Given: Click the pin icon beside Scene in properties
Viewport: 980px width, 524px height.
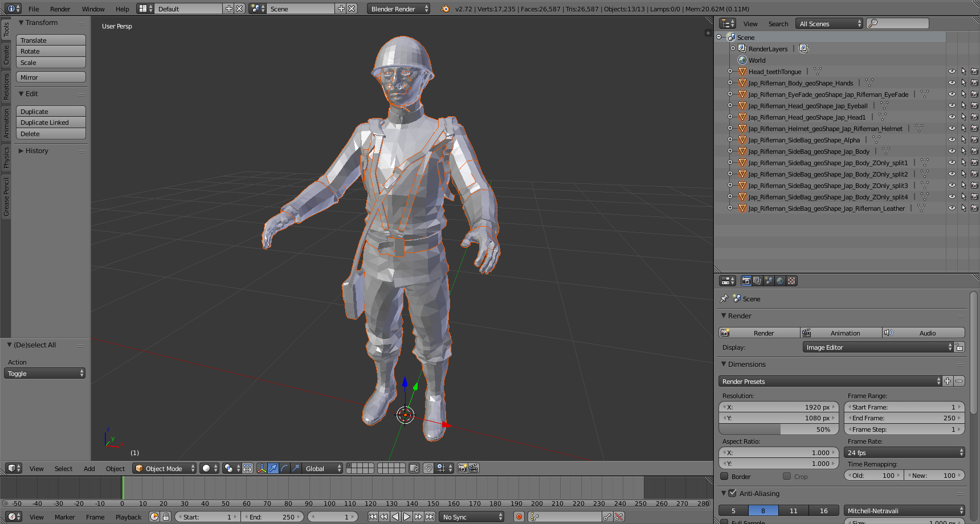Looking at the screenshot, I should [x=724, y=298].
